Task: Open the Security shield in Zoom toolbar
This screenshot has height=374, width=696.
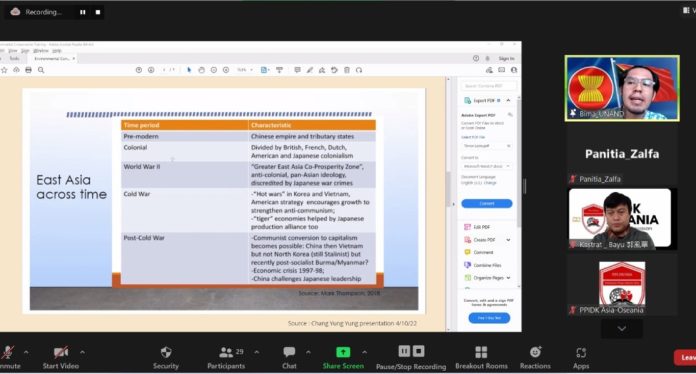Action: [x=166, y=358]
